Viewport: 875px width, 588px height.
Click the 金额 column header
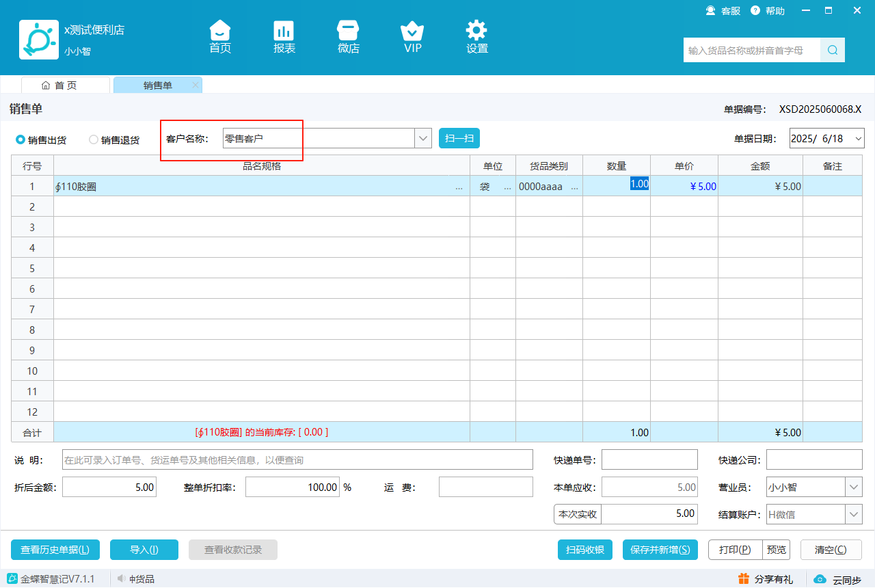click(760, 166)
